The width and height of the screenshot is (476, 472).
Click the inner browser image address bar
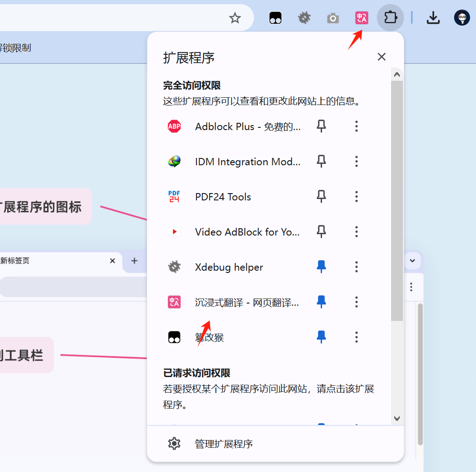click(x=74, y=287)
